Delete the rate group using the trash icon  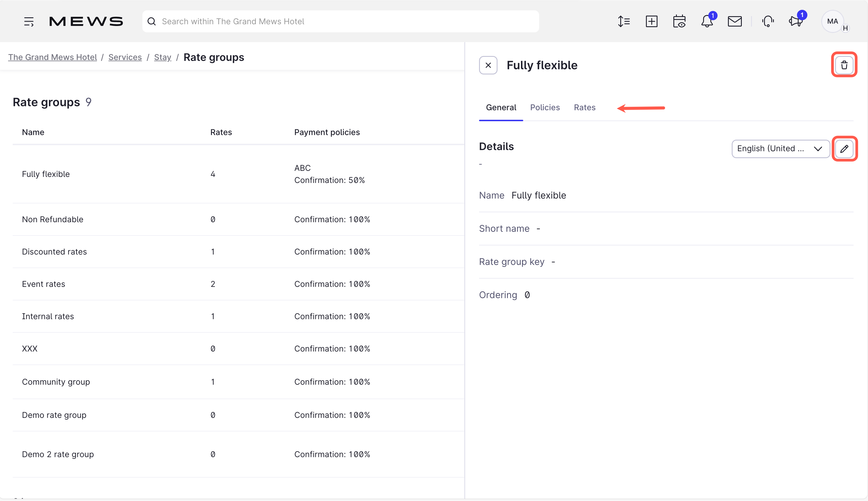(844, 65)
